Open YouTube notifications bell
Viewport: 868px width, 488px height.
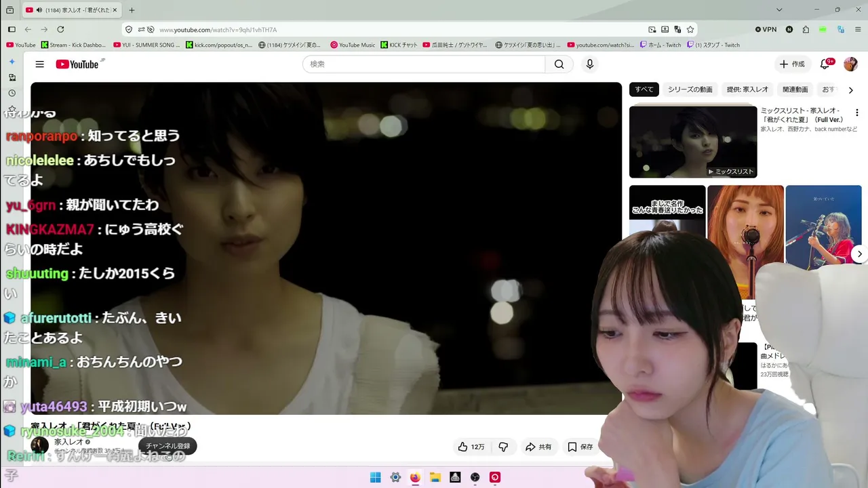(x=825, y=64)
